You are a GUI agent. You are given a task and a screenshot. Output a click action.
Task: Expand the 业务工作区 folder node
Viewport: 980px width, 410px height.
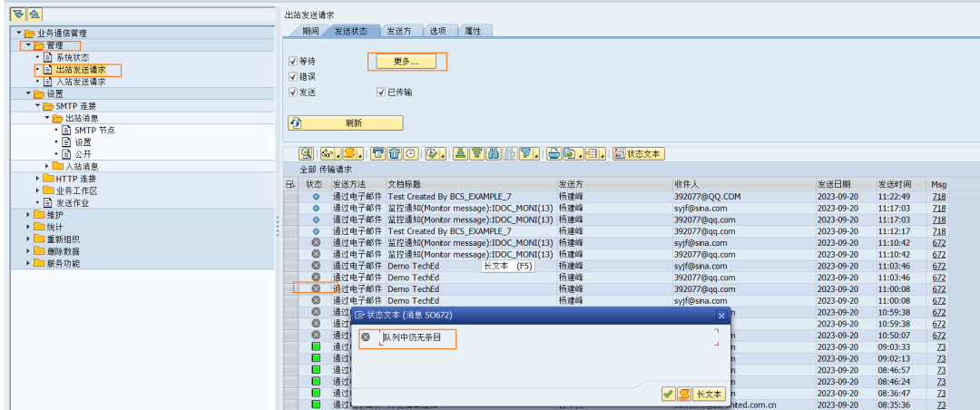(37, 190)
